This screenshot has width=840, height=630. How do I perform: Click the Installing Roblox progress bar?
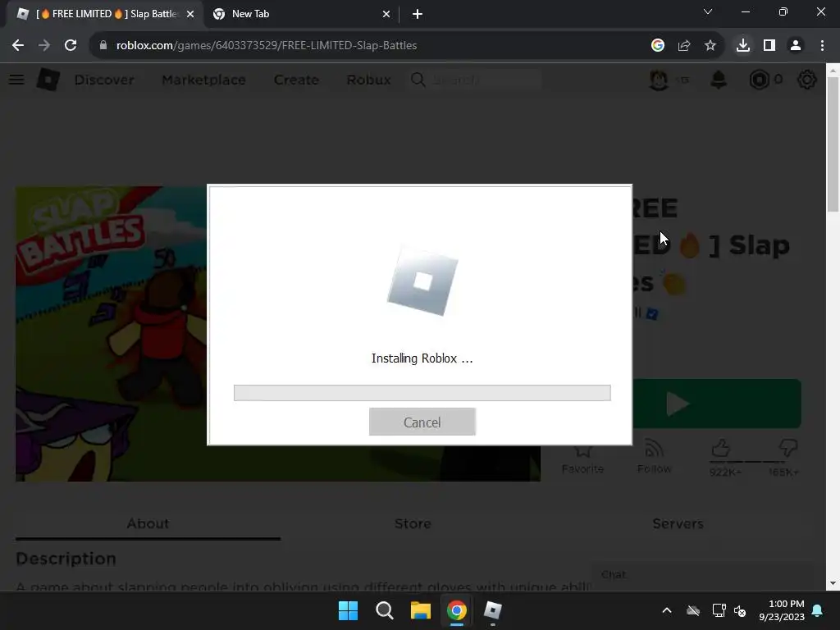tap(422, 393)
